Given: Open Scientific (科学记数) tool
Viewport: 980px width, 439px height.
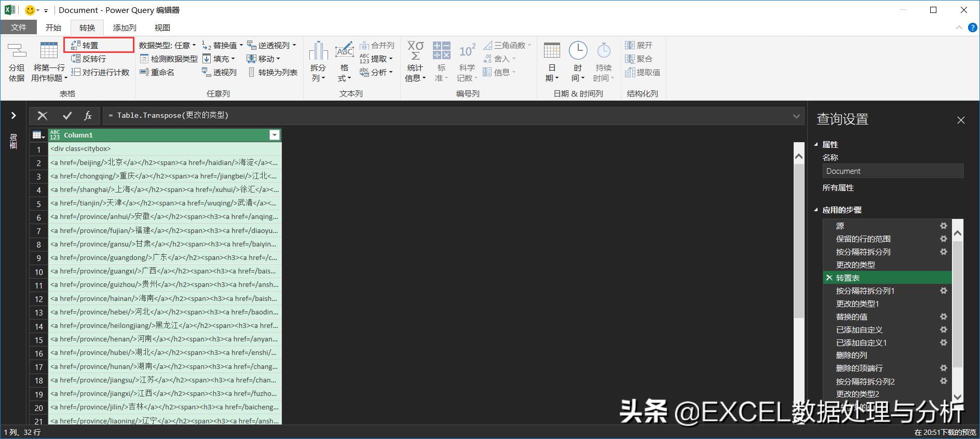Looking at the screenshot, I should point(467,62).
